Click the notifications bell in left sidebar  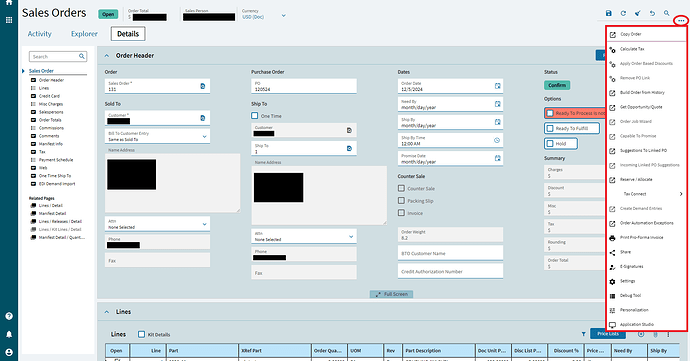[x=9, y=334]
